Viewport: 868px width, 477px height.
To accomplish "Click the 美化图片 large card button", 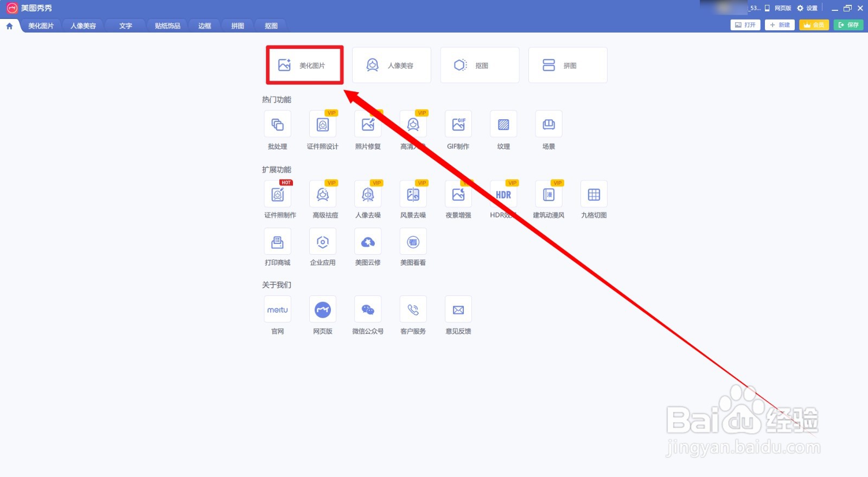I will pyautogui.click(x=304, y=65).
